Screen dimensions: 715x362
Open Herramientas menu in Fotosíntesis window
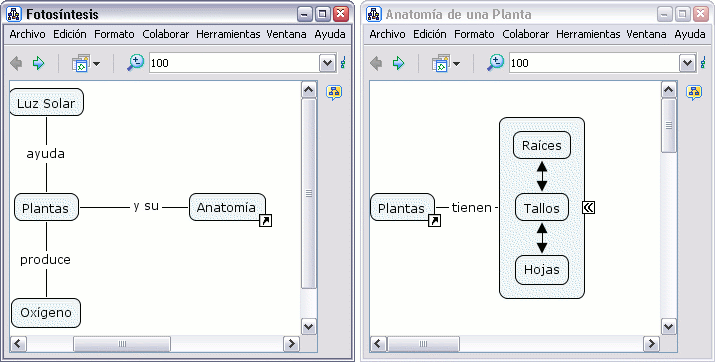click(228, 34)
